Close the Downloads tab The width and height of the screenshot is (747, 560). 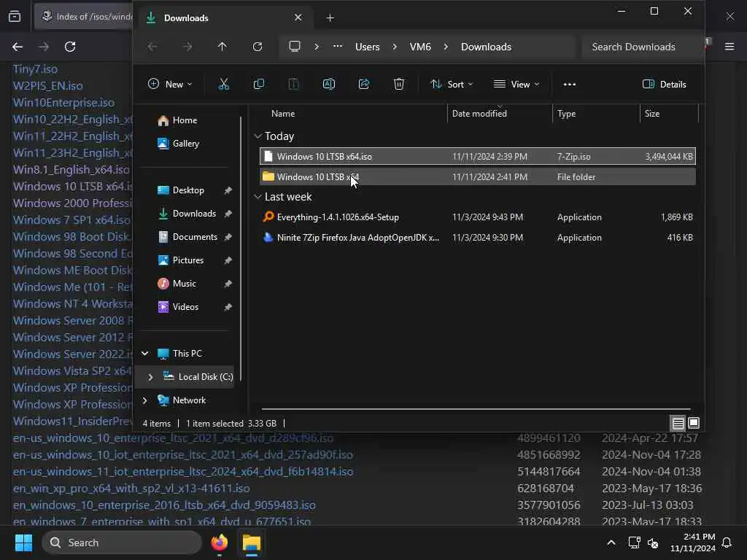[x=298, y=17]
